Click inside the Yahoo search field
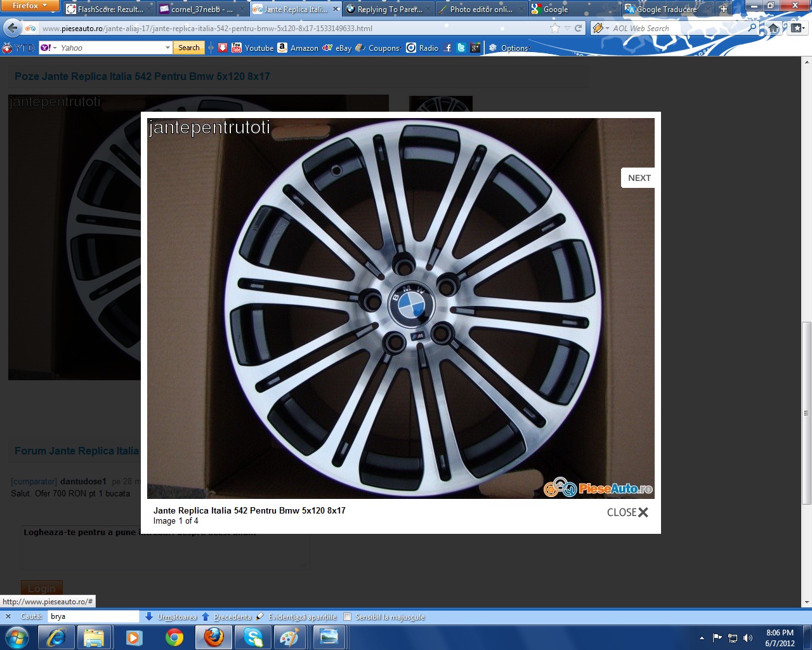The height and width of the screenshot is (650, 812). 111,48
